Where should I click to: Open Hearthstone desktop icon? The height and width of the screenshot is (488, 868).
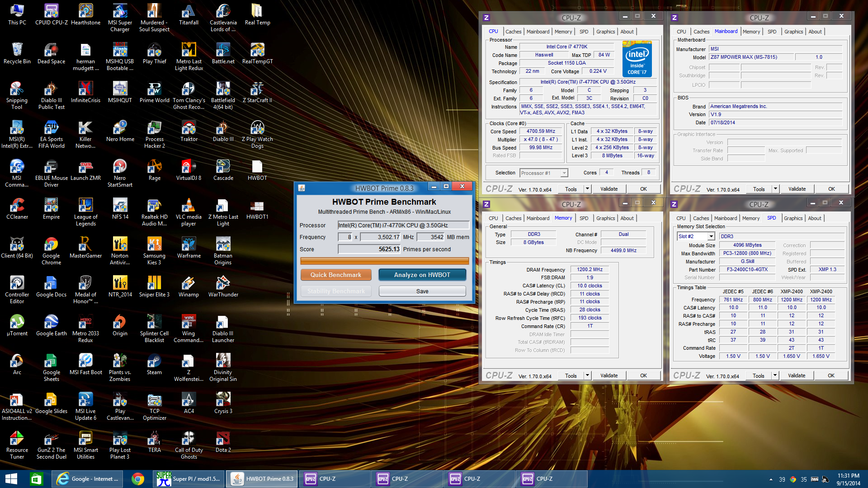click(x=86, y=14)
